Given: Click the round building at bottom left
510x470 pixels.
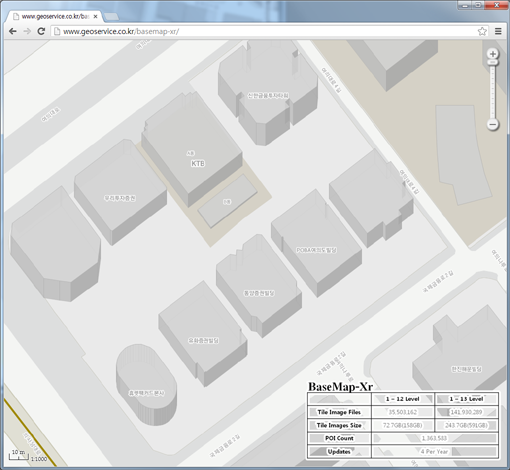Looking at the screenshot, I should (146, 384).
